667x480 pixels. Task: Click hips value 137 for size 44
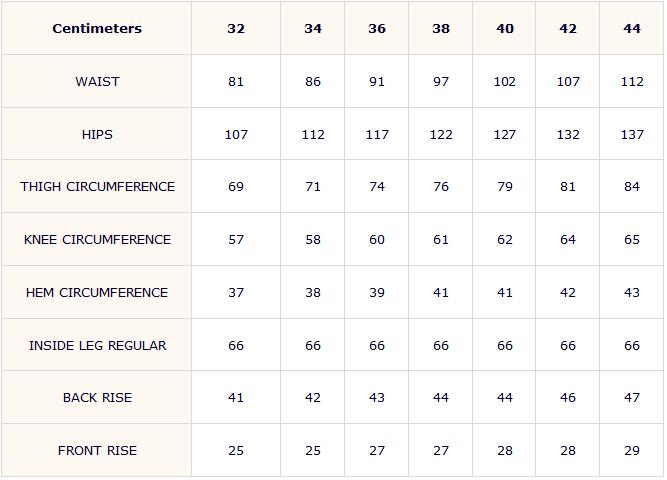(x=632, y=134)
